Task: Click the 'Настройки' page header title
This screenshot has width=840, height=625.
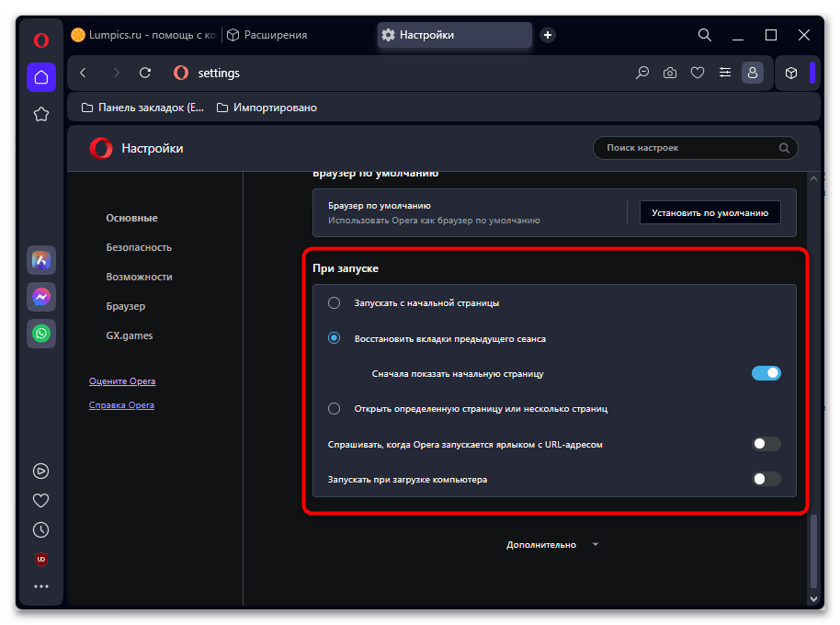Action: 153,149
